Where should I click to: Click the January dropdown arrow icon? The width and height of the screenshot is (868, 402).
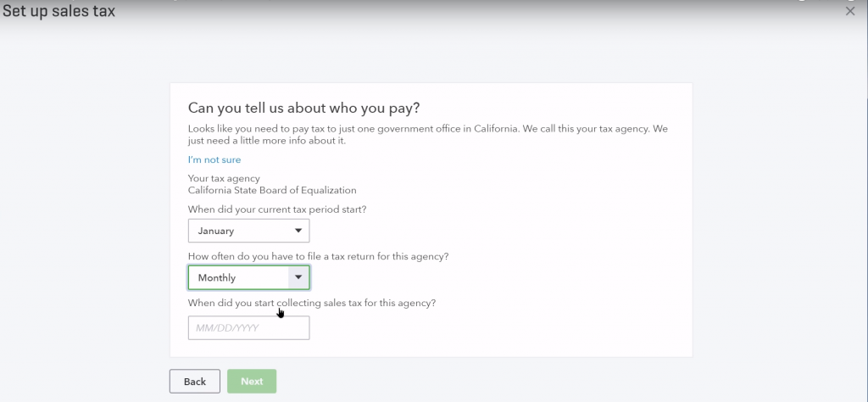pos(298,231)
